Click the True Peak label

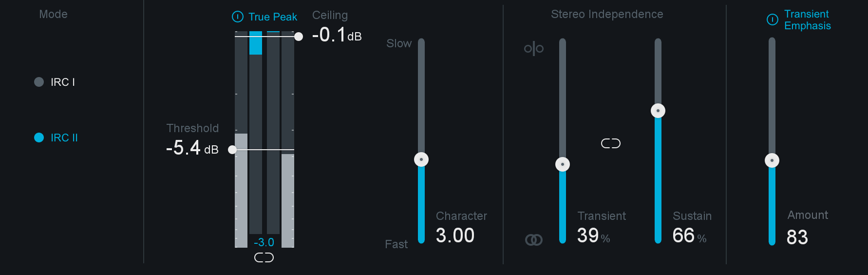(x=273, y=17)
